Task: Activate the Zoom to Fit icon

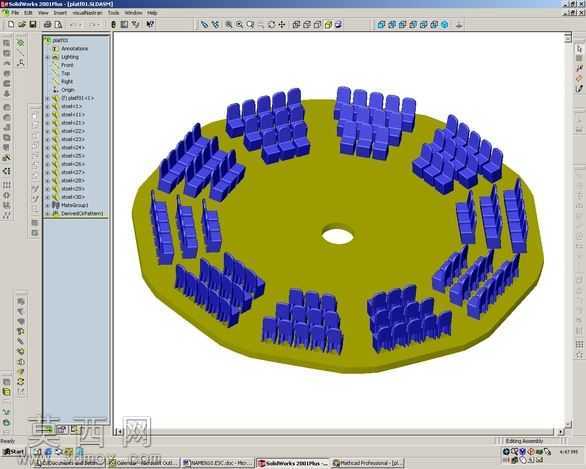Action: pos(229,25)
